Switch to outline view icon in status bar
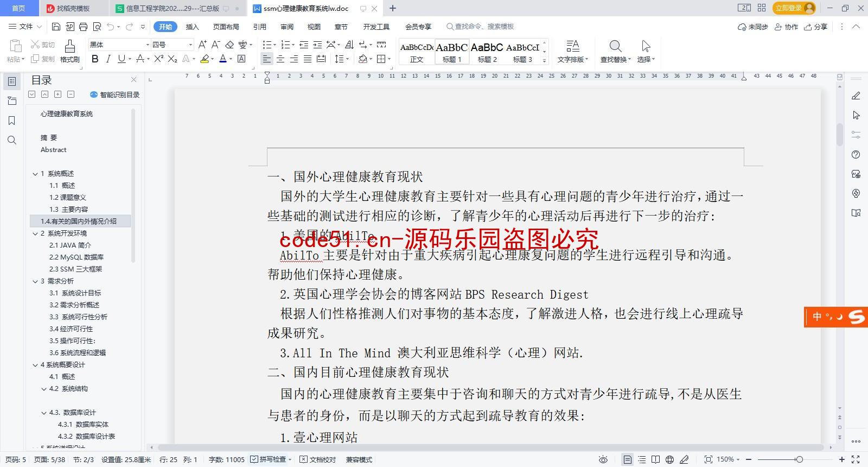 click(x=642, y=459)
